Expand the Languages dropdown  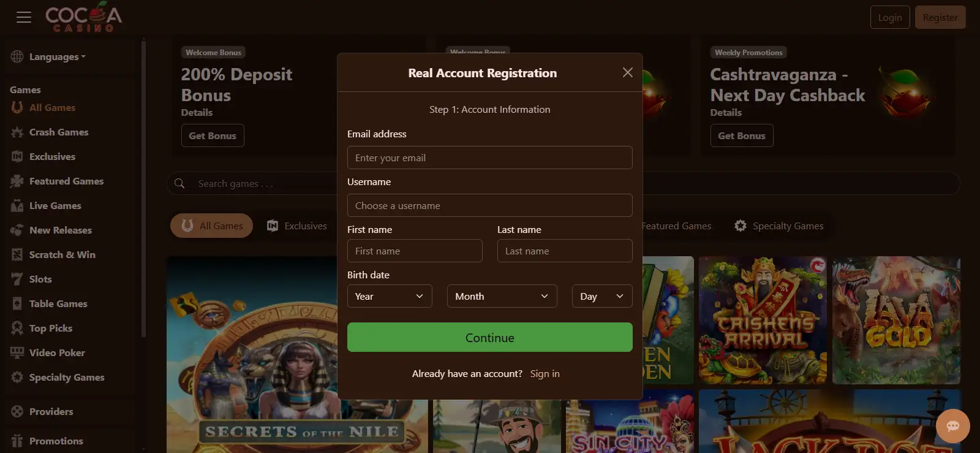58,56
